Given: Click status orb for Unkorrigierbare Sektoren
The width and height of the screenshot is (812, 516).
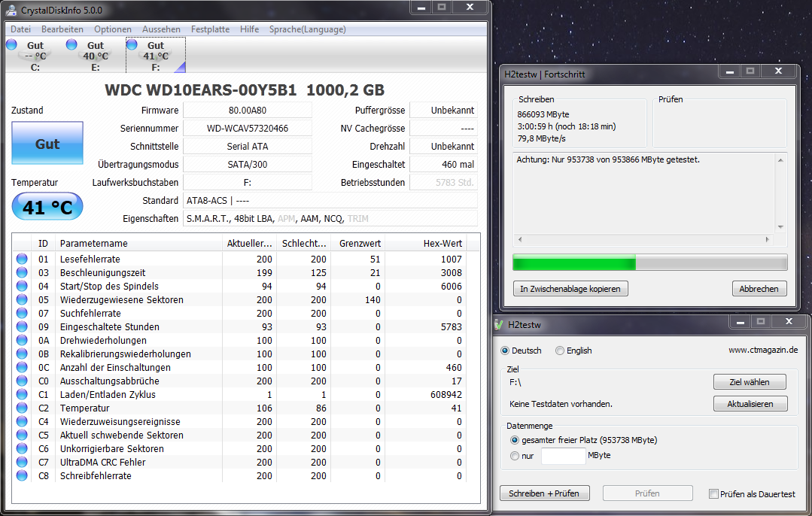Looking at the screenshot, I should point(22,448).
